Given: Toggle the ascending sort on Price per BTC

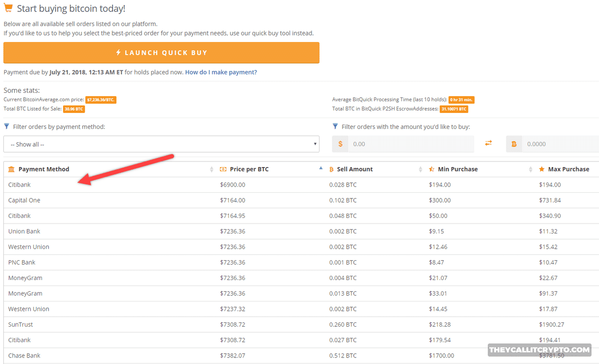Looking at the screenshot, I should [x=321, y=168].
